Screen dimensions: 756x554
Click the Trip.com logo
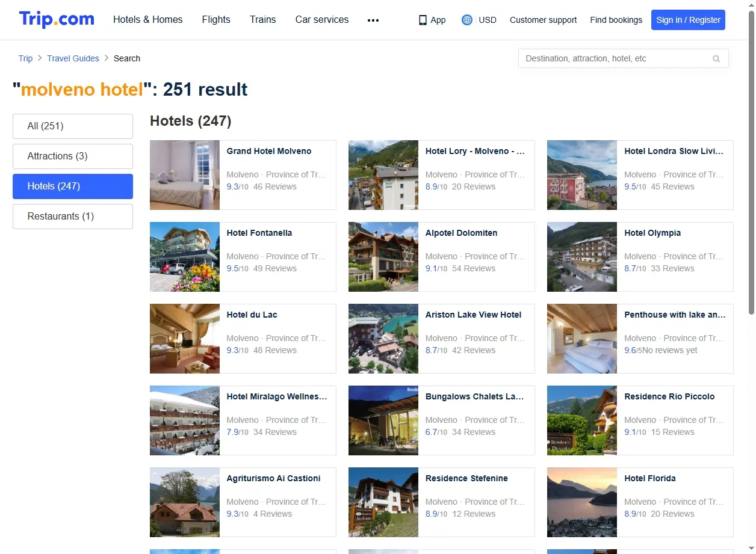[x=57, y=19]
